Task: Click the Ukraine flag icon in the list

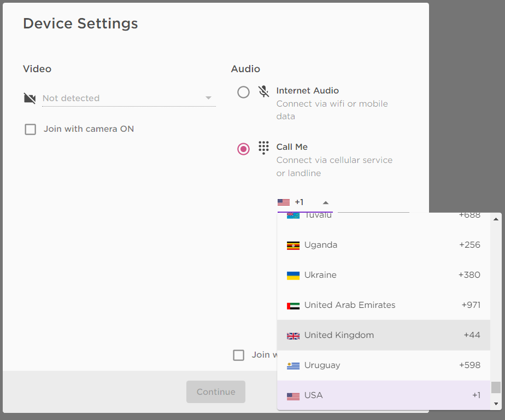Action: coord(293,276)
